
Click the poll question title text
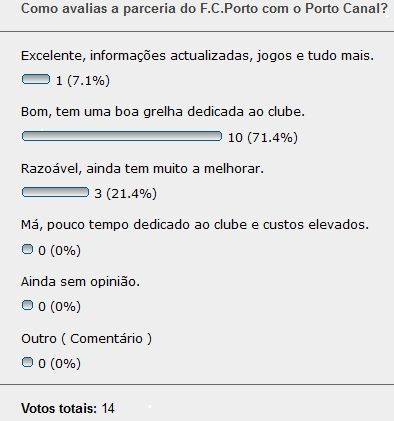point(204,8)
